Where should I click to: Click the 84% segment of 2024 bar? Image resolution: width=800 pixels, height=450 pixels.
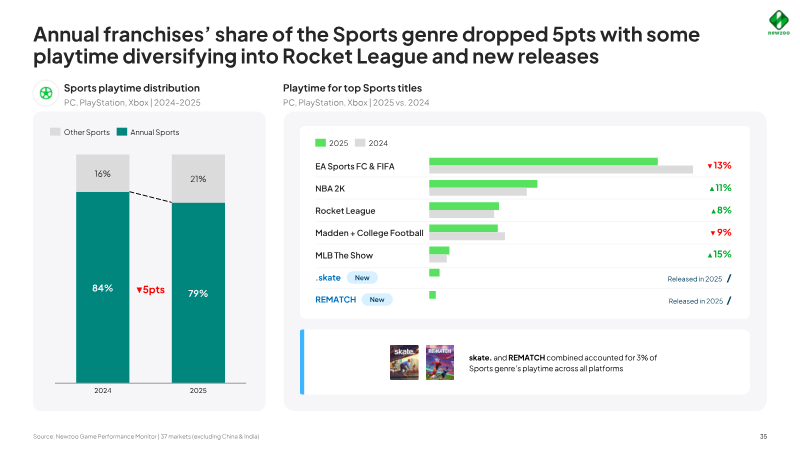(103, 287)
